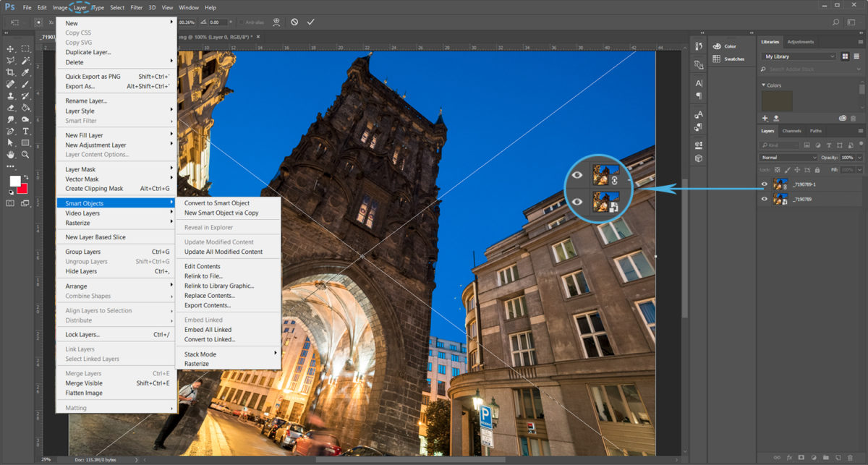Screen dimensions: 868x465
Task: Choose Convert to Smart Object
Action: pos(217,203)
